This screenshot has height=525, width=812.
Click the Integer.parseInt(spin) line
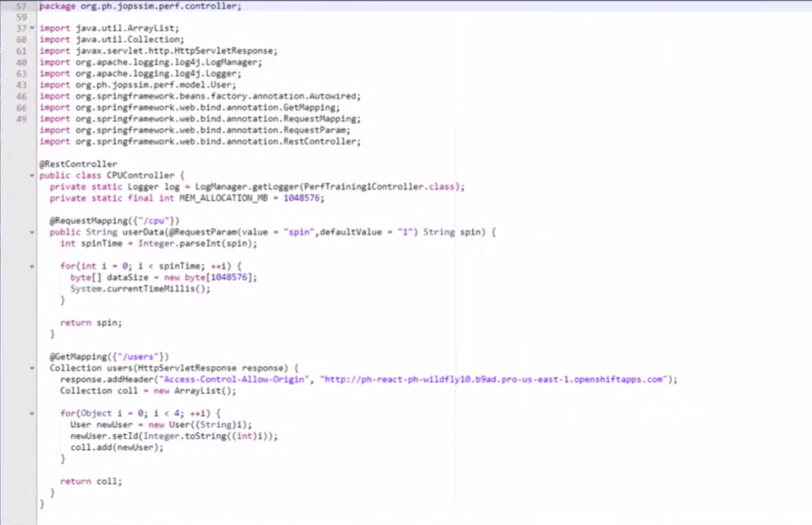158,244
